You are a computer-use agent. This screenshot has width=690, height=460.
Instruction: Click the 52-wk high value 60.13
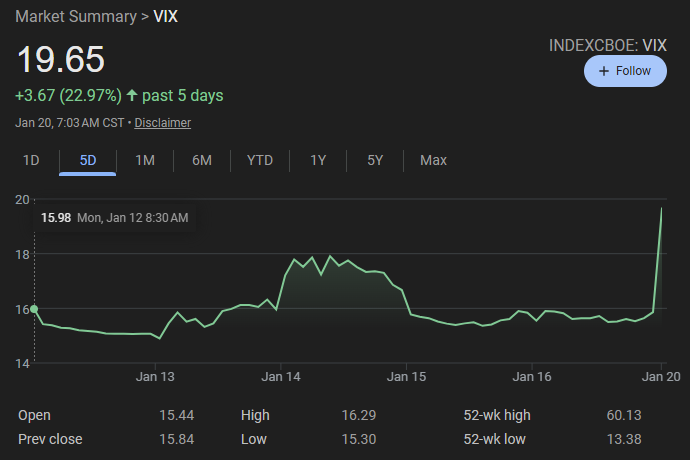[x=624, y=415]
